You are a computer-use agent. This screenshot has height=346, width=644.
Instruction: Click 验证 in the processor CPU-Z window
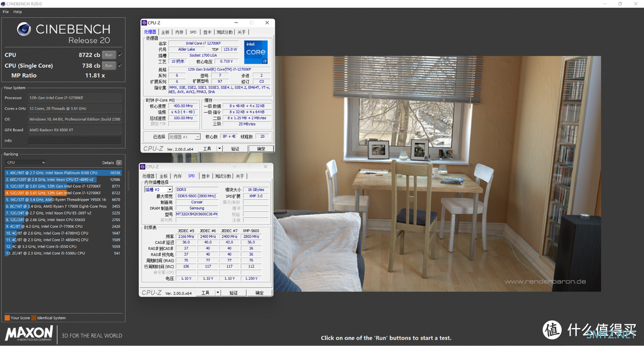tap(235, 149)
